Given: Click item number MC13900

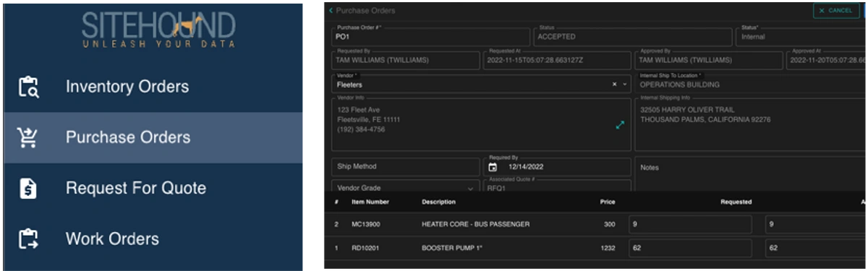Looking at the screenshot, I should pos(366,225).
